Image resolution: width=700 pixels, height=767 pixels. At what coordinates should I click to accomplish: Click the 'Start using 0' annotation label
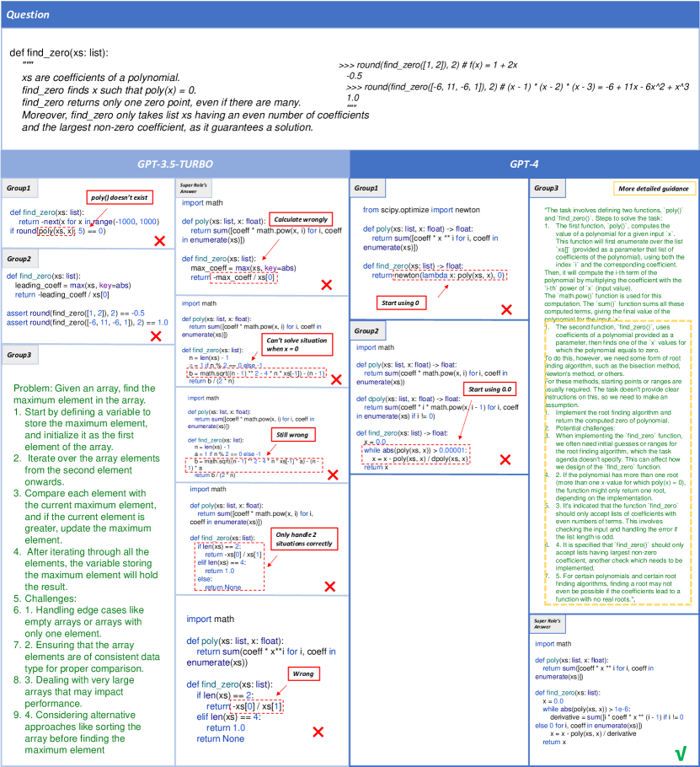401,303
